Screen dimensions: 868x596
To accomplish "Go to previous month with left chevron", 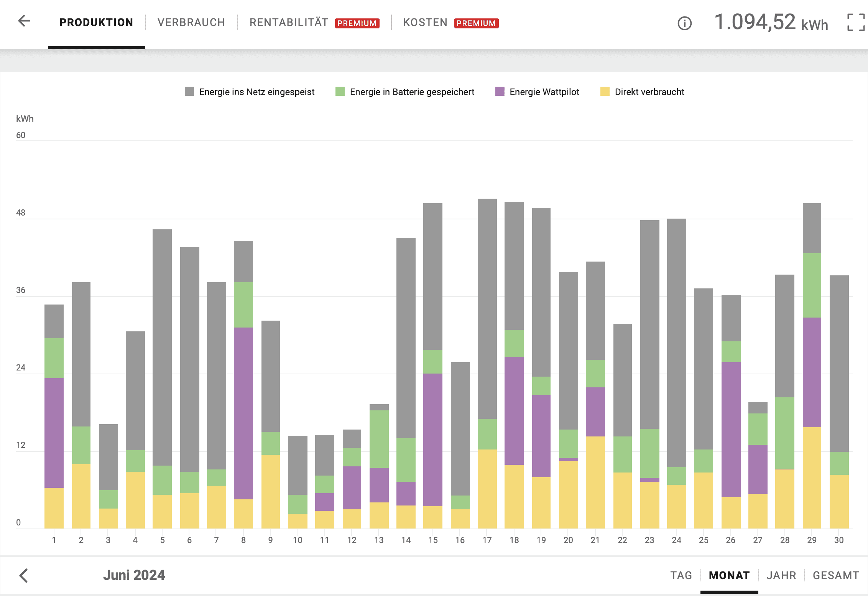I will (24, 575).
